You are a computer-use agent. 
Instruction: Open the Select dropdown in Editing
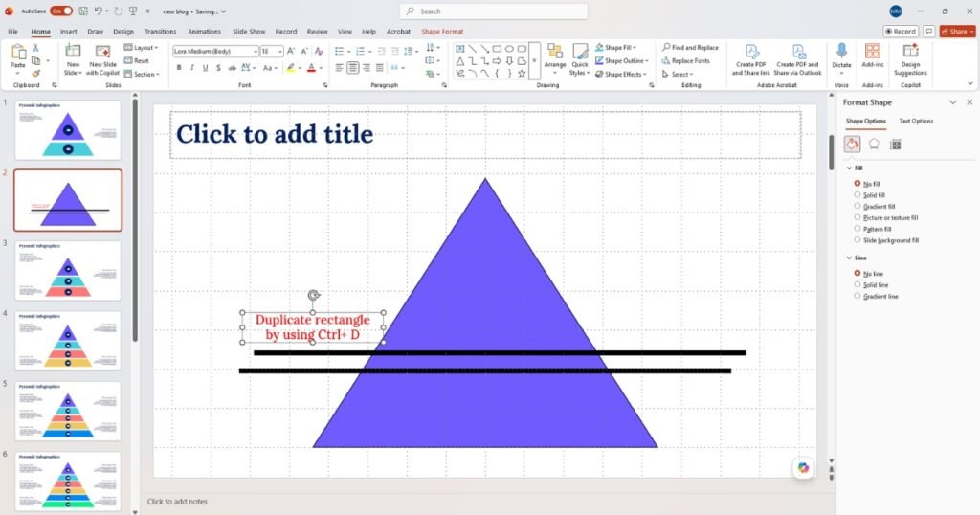(678, 74)
